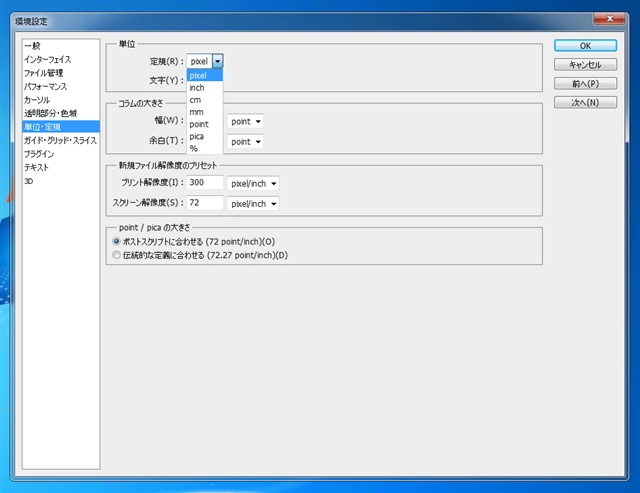Choose cm from the open dropdown list
This screenshot has width=640, height=493.
click(x=204, y=100)
